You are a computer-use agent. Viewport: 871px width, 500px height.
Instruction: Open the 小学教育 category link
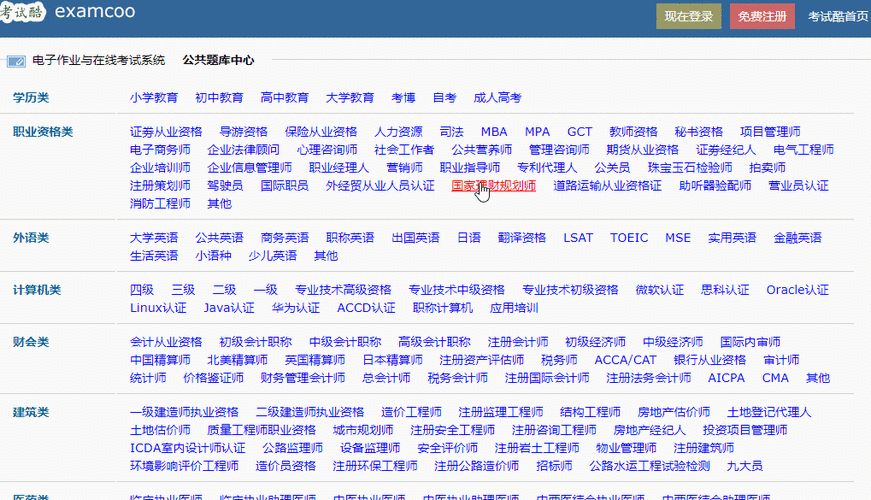(154, 98)
